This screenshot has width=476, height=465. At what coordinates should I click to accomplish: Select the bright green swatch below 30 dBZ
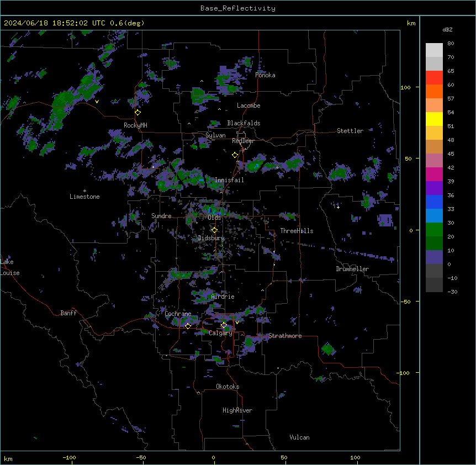tap(434, 230)
